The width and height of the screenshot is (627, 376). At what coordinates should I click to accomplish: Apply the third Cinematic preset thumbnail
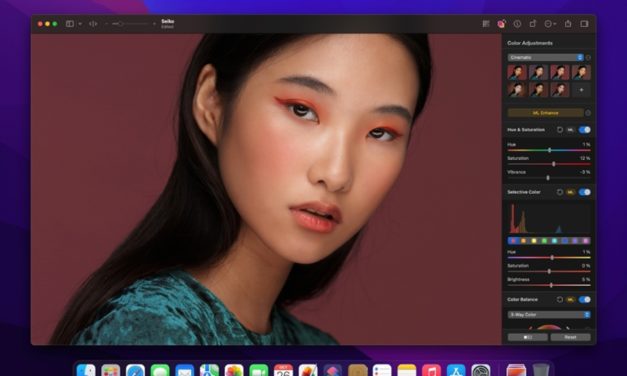560,72
